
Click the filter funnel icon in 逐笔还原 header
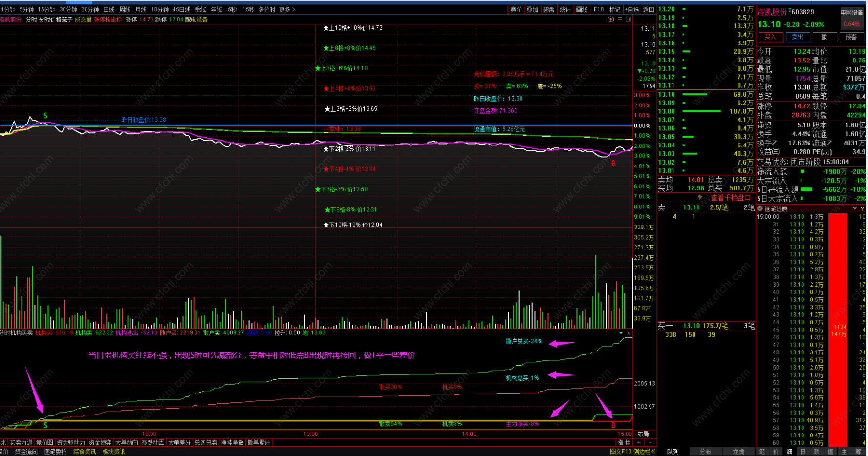tap(855, 209)
